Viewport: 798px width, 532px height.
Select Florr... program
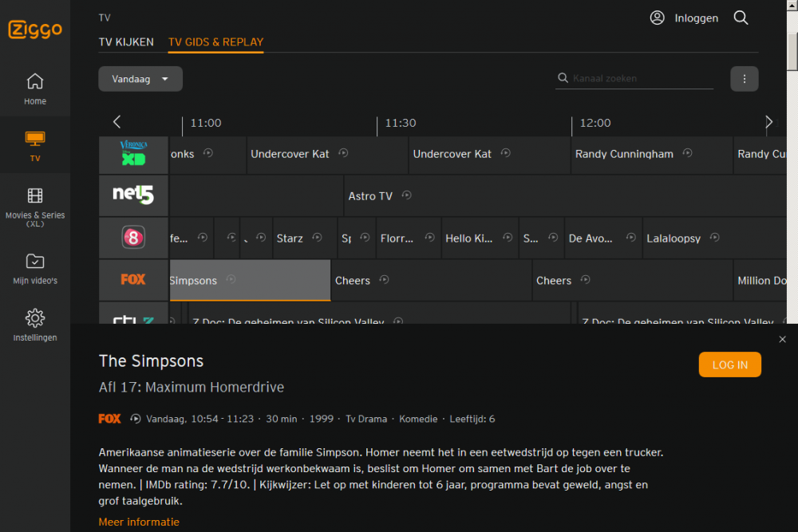pos(409,238)
